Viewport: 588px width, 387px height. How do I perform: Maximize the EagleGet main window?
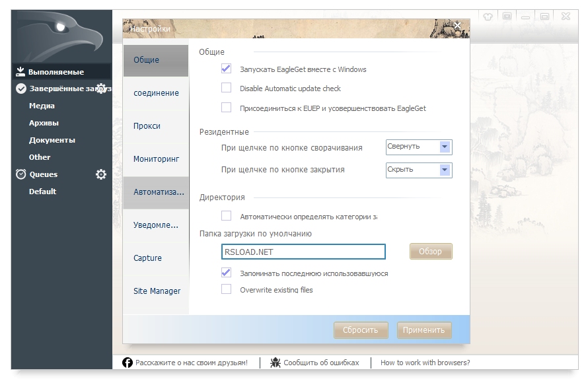(x=544, y=17)
